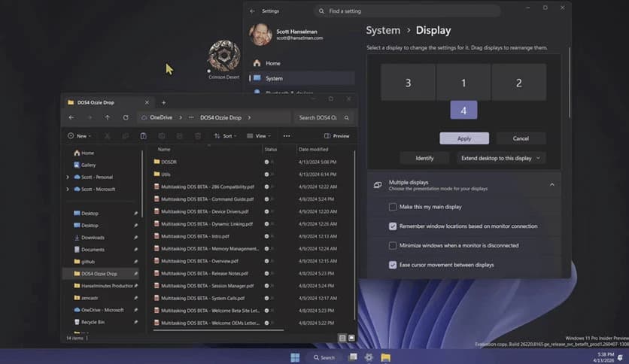The height and width of the screenshot is (364, 629).
Task: Uncheck Ease cursor movement between displays
Action: [x=392, y=265]
